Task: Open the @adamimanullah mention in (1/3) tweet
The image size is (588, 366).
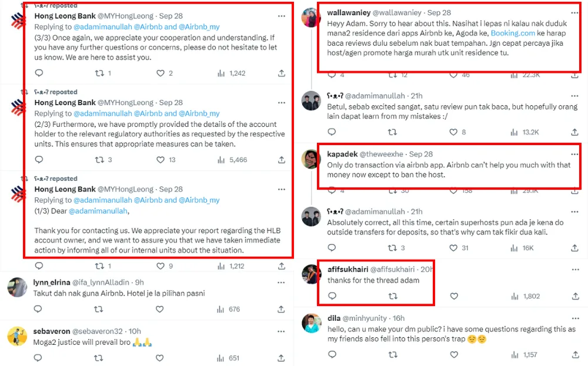Action: coord(98,211)
